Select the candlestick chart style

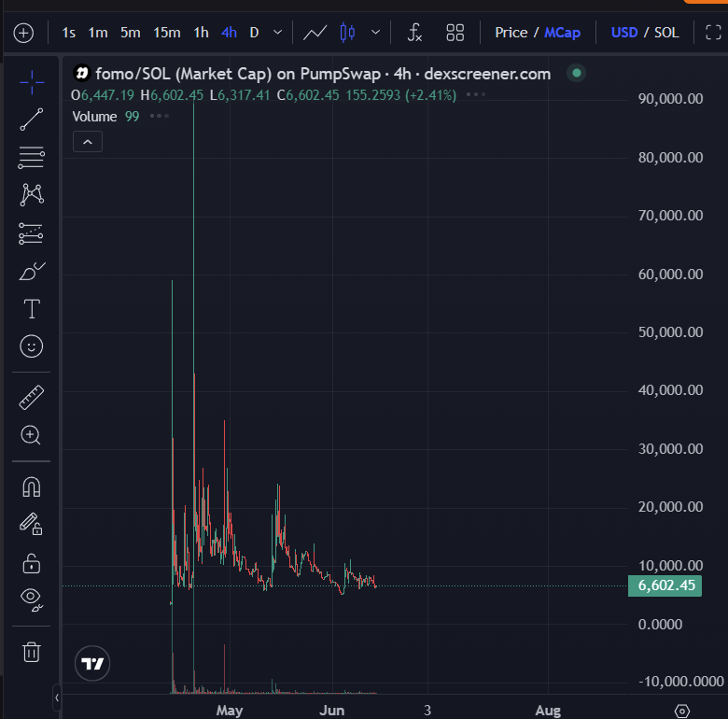pyautogui.click(x=347, y=33)
